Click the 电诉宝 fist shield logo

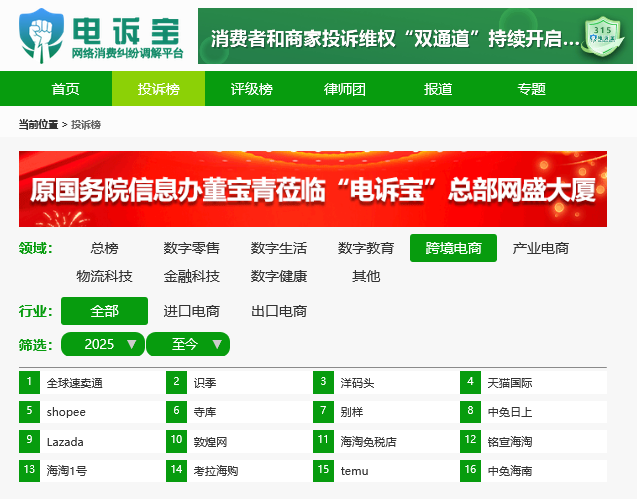click(x=41, y=36)
